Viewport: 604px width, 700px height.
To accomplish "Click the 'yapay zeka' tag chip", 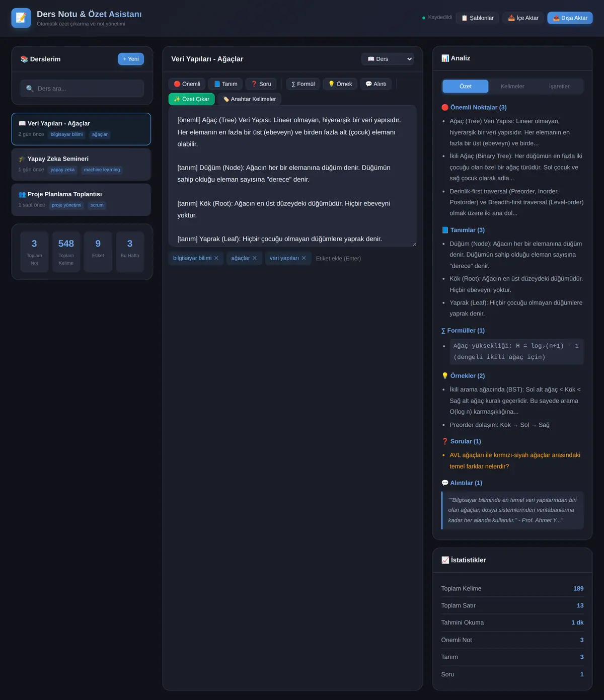I will pyautogui.click(x=62, y=170).
